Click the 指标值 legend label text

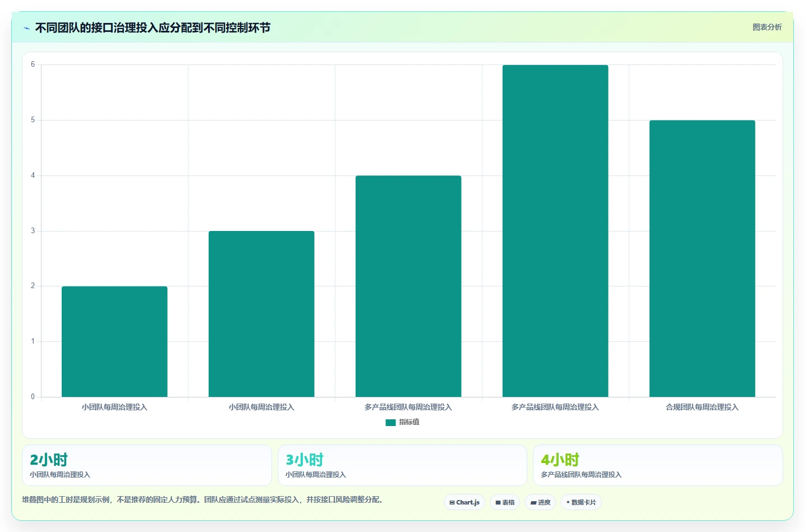[409, 422]
